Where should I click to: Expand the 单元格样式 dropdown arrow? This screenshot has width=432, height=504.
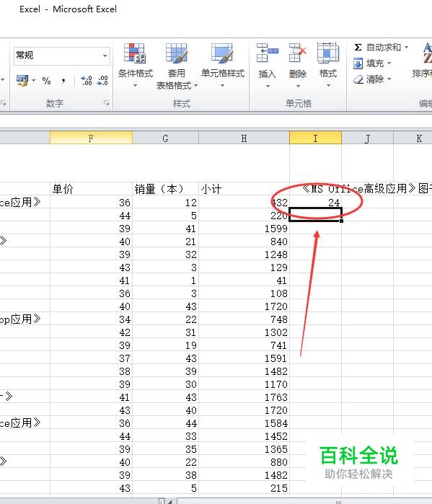pos(222,86)
